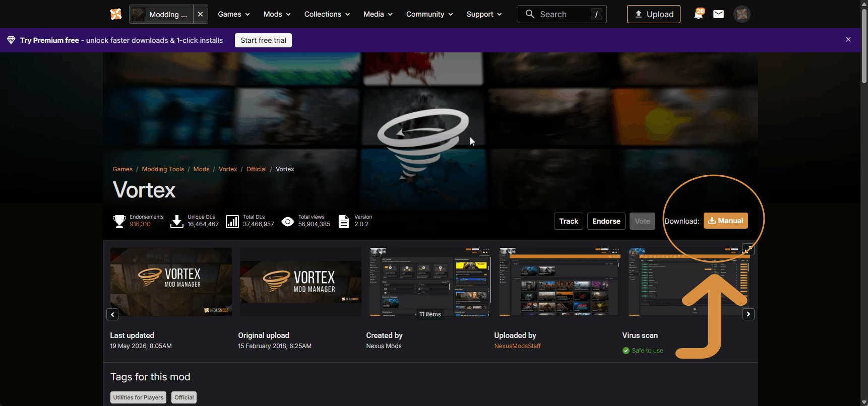Open the Media dropdown menu
The height and width of the screenshot is (406, 868).
(x=378, y=14)
